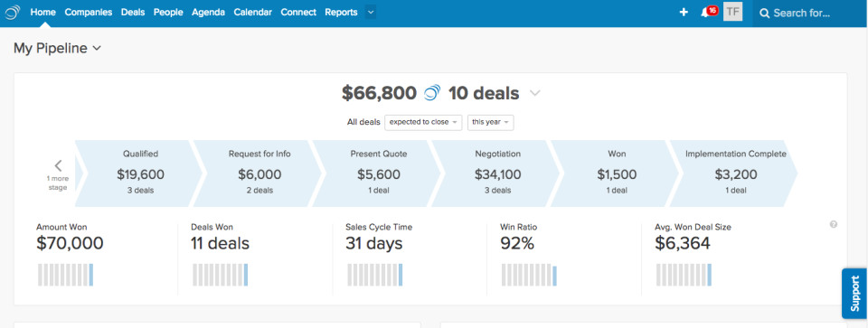This screenshot has height=328, width=868.
Task: Expand the chevron next to 10 deals
Action: click(534, 93)
